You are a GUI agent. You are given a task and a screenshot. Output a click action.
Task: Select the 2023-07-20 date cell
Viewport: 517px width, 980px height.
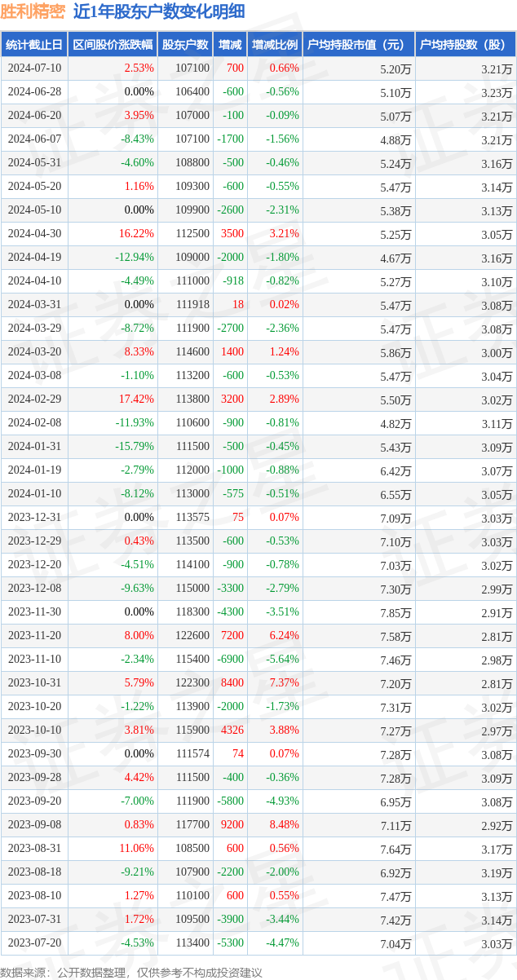point(34,943)
